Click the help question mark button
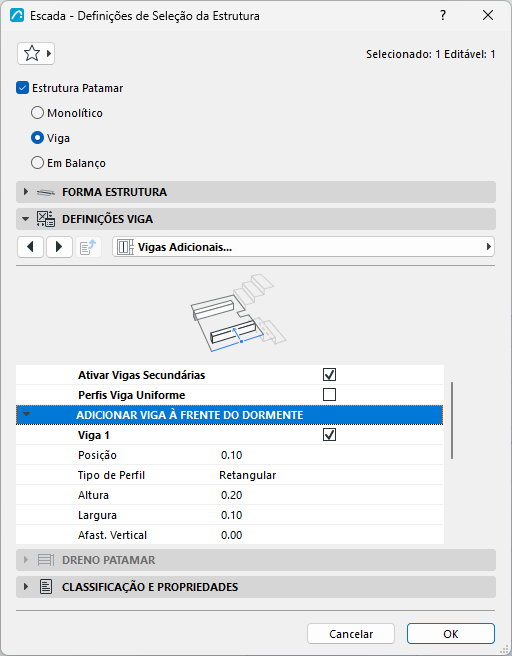512x656 pixels. pos(443,15)
